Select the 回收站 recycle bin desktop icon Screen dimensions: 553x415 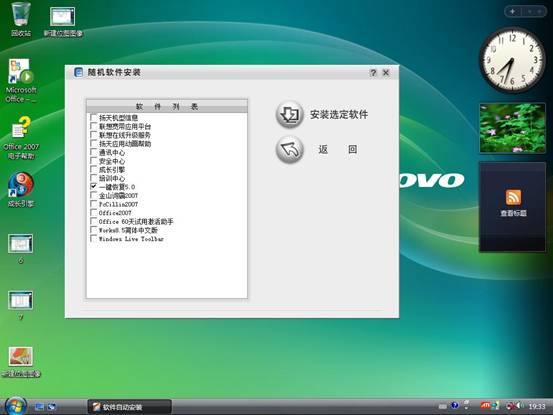pyautogui.click(x=20, y=19)
